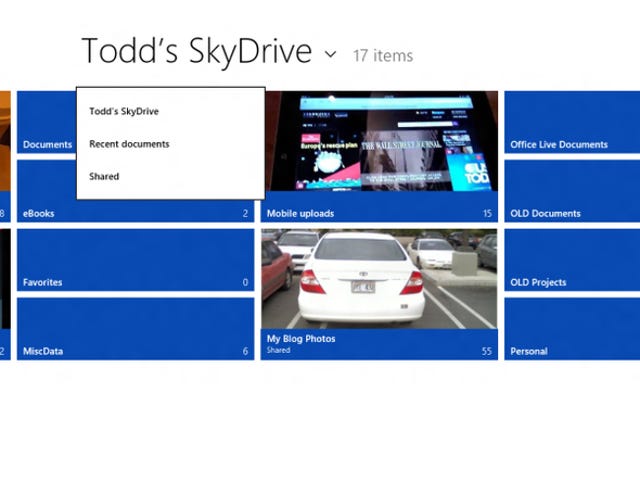The image size is (640, 481).
Task: Click the item count 6 on MiscData
Action: click(245, 351)
